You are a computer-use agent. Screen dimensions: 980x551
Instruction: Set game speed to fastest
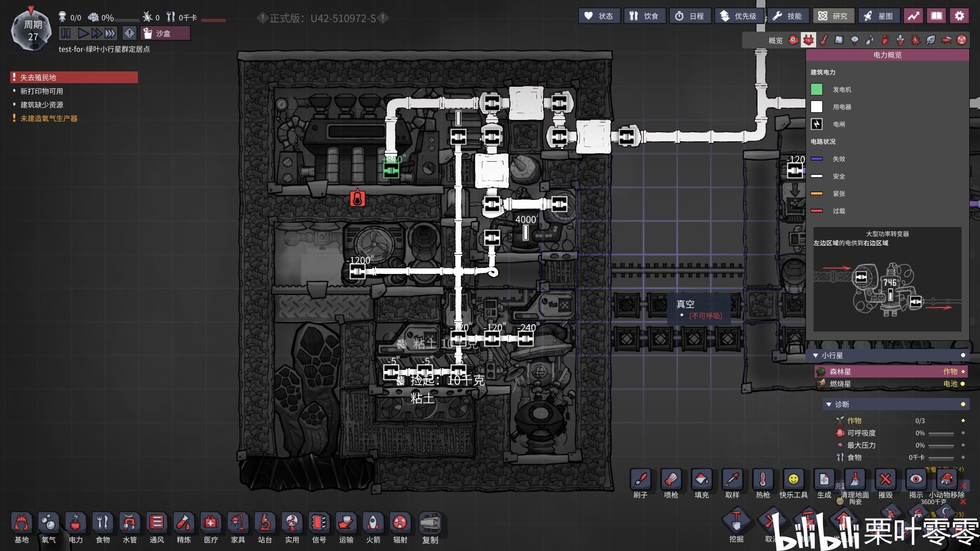coord(110,34)
